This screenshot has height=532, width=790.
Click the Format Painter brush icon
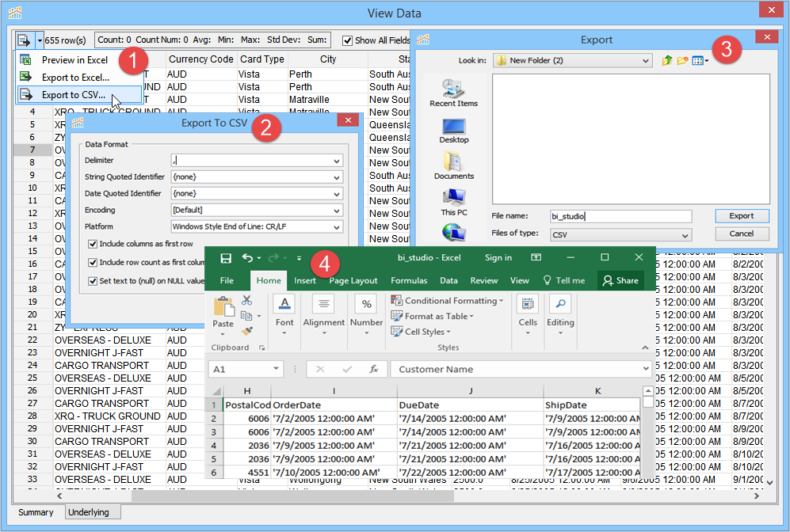pos(246,331)
